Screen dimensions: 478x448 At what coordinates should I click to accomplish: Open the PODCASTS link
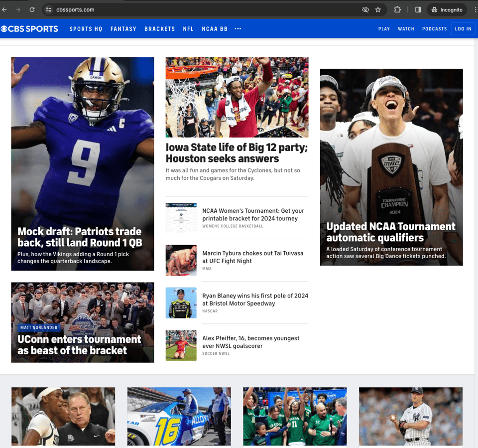click(434, 28)
